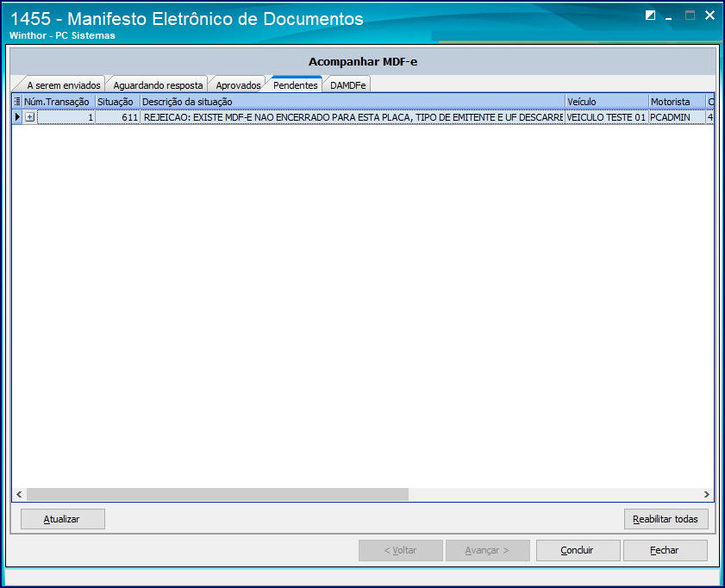Sort by Núm.Transação column header
The image size is (725, 588).
point(59,102)
